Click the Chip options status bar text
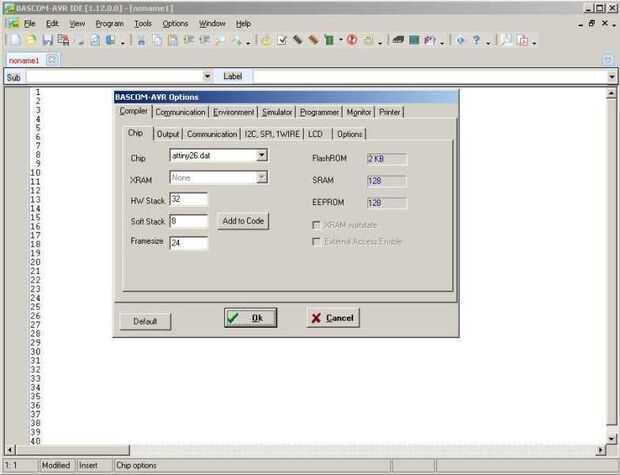Viewport: 620px width, 475px height. pos(136,466)
